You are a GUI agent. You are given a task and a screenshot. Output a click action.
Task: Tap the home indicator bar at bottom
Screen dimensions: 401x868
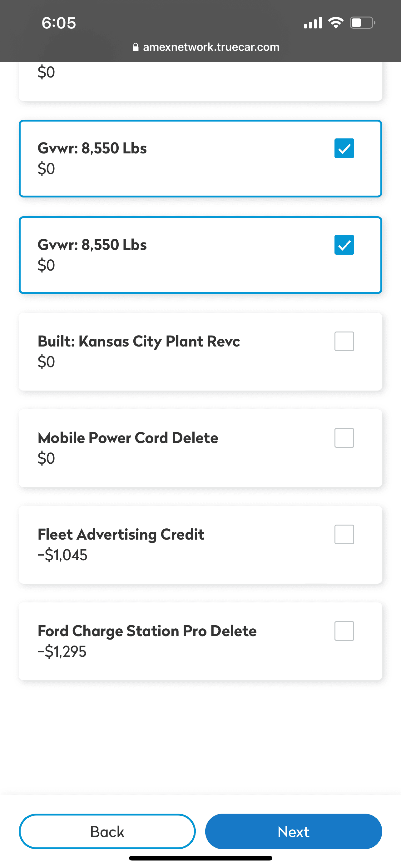[x=200, y=858]
